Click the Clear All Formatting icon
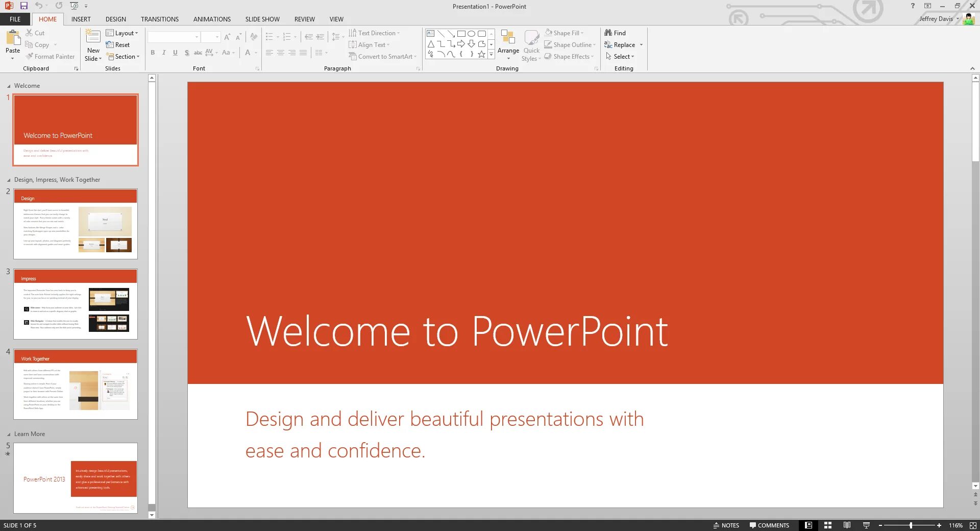 pyautogui.click(x=254, y=37)
